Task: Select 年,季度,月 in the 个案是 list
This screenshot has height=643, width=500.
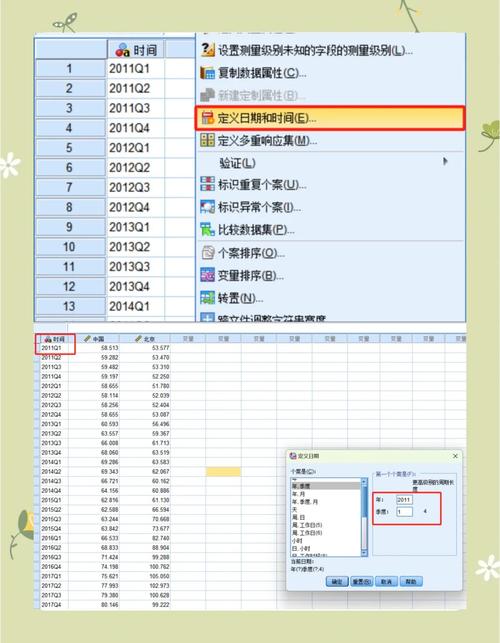Action: [x=326, y=502]
